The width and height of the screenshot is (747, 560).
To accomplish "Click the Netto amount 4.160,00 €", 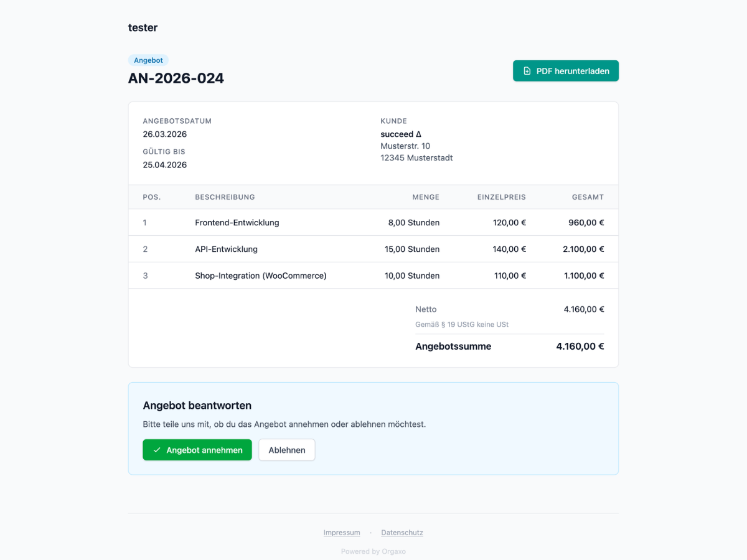I will point(584,309).
